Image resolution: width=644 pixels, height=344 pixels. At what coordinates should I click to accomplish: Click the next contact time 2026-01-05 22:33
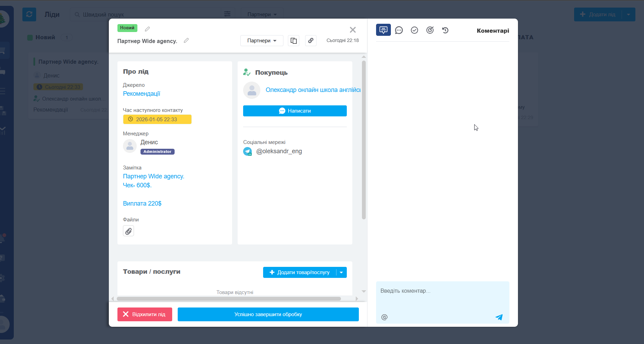[x=157, y=119]
